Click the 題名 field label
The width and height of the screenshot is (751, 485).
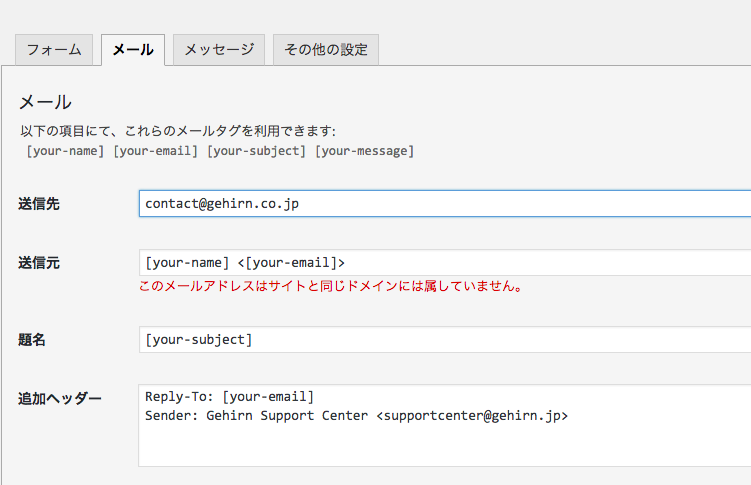point(32,340)
